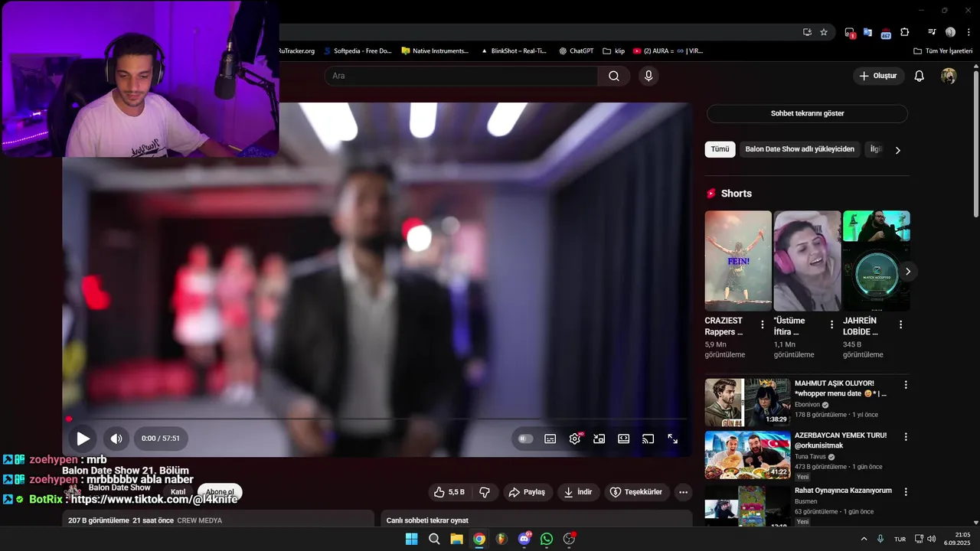
Task: Open the JAHREİN LOBİDE short thumbnail
Action: pyautogui.click(x=877, y=260)
